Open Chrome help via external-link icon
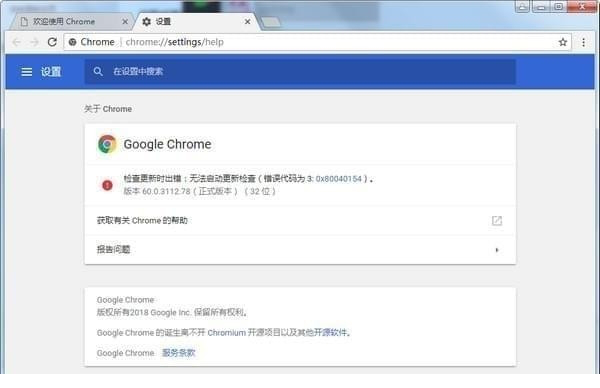600x388 pixels. 497,220
